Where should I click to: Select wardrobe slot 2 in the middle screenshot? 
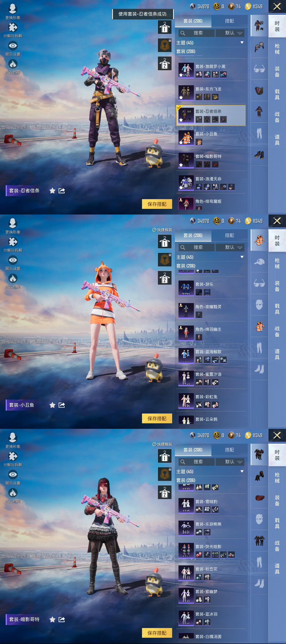165,278
